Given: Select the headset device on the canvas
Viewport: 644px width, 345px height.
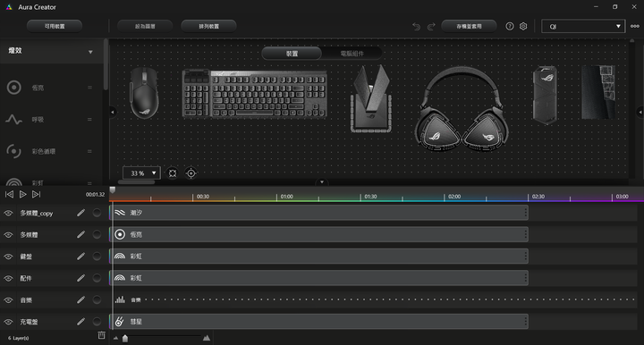Looking at the screenshot, I should pyautogui.click(x=462, y=109).
